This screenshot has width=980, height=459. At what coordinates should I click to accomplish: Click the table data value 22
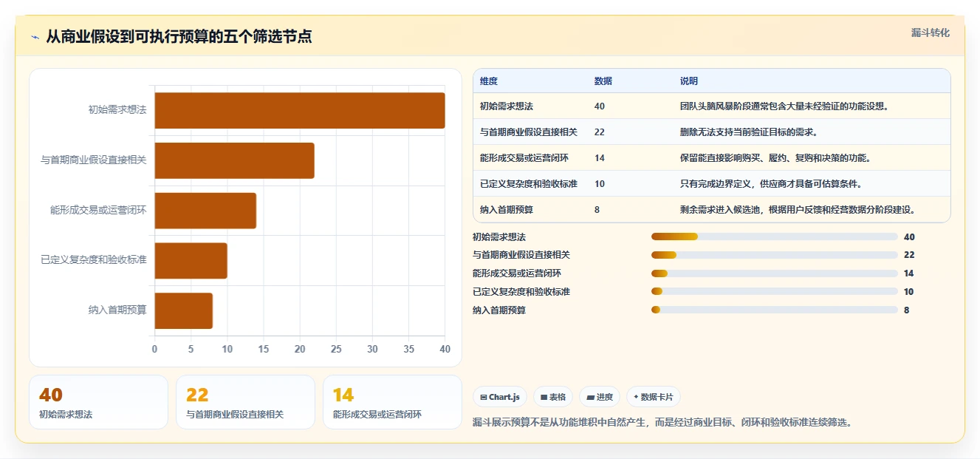[600, 132]
